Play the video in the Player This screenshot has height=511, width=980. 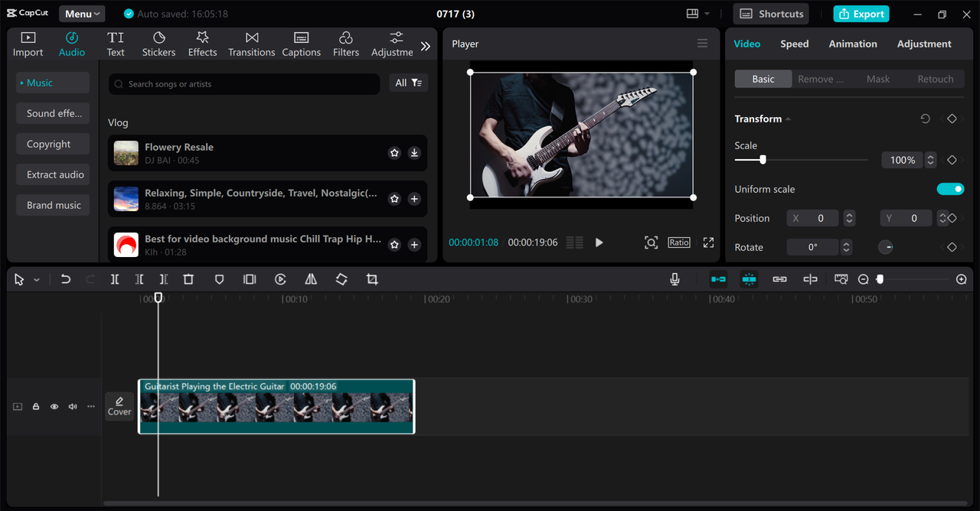[x=599, y=242]
